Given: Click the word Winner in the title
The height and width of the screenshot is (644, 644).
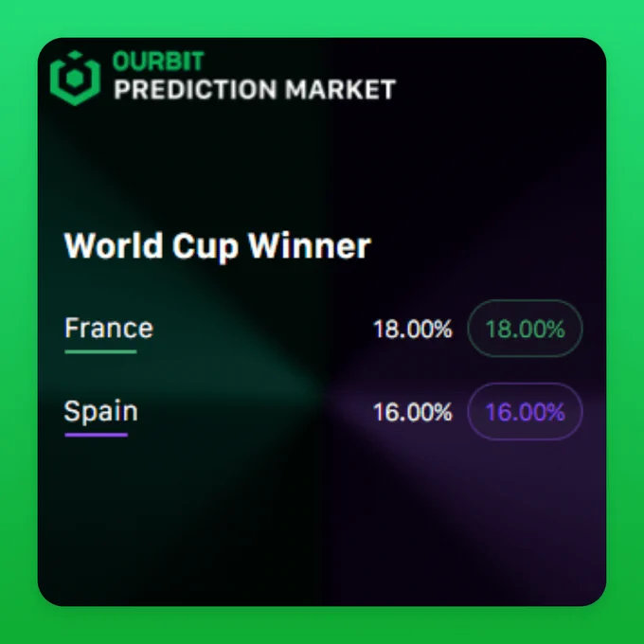Looking at the screenshot, I should [x=310, y=245].
